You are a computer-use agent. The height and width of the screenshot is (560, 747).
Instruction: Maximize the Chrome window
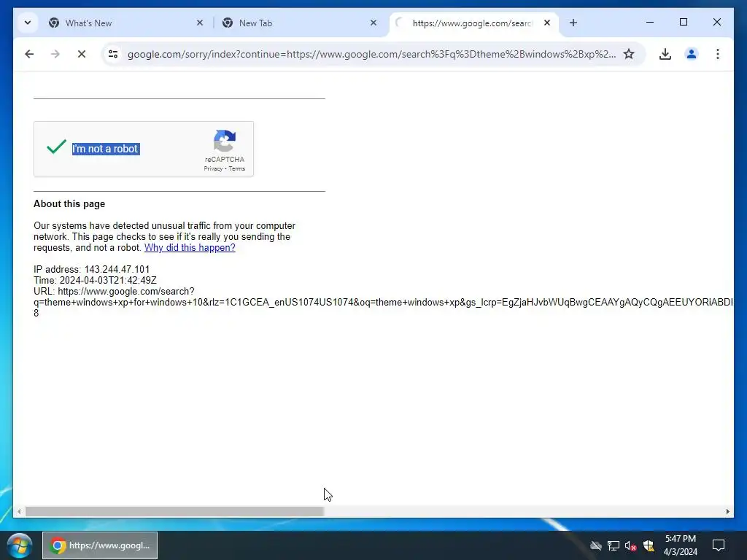pyautogui.click(x=683, y=23)
